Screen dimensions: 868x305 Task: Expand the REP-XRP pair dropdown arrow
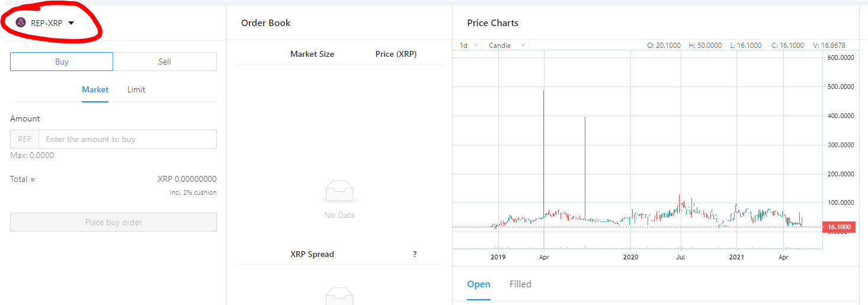pyautogui.click(x=71, y=23)
